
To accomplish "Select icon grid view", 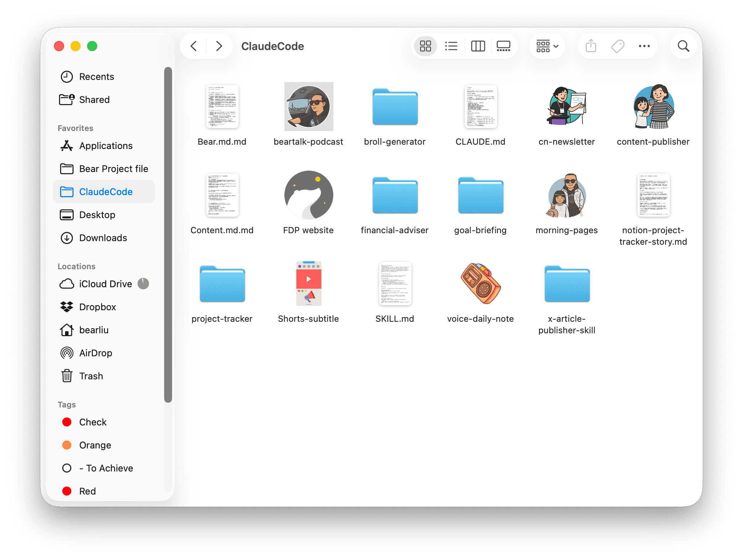I will pos(425,46).
